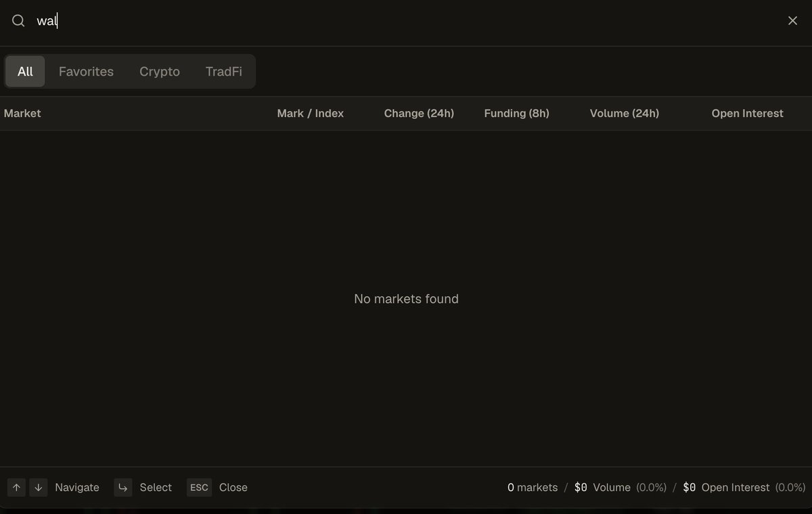The width and height of the screenshot is (812, 514).
Task: Select the TradFi tab
Action: tap(224, 72)
